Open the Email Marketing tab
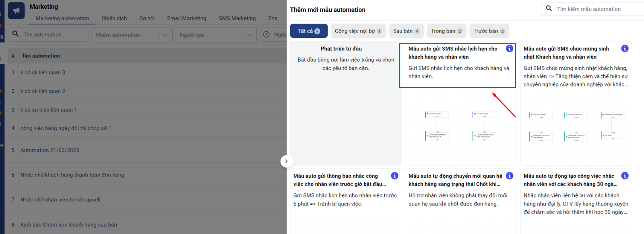Screen dimensions: 644x234 click(186, 18)
